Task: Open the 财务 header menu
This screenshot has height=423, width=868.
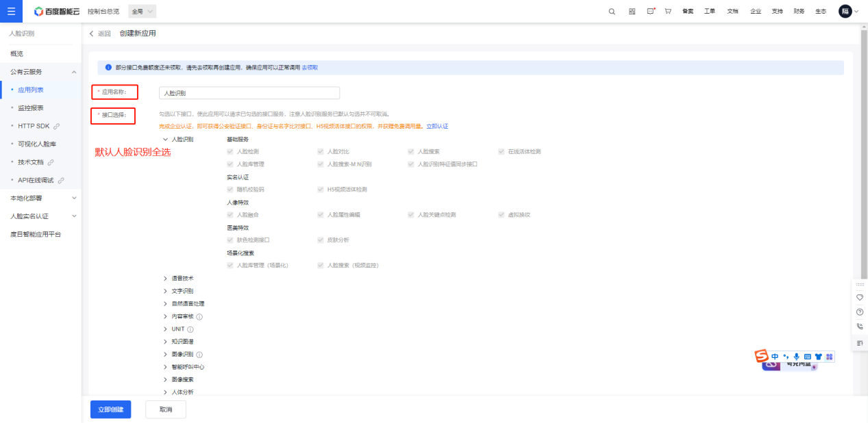Action: [799, 11]
